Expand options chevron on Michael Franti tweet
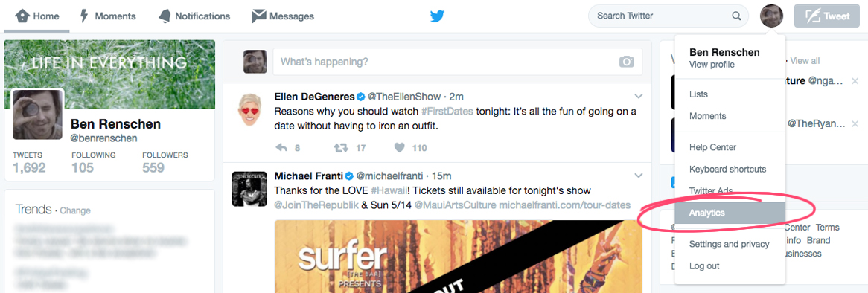The height and width of the screenshot is (293, 868). click(638, 176)
